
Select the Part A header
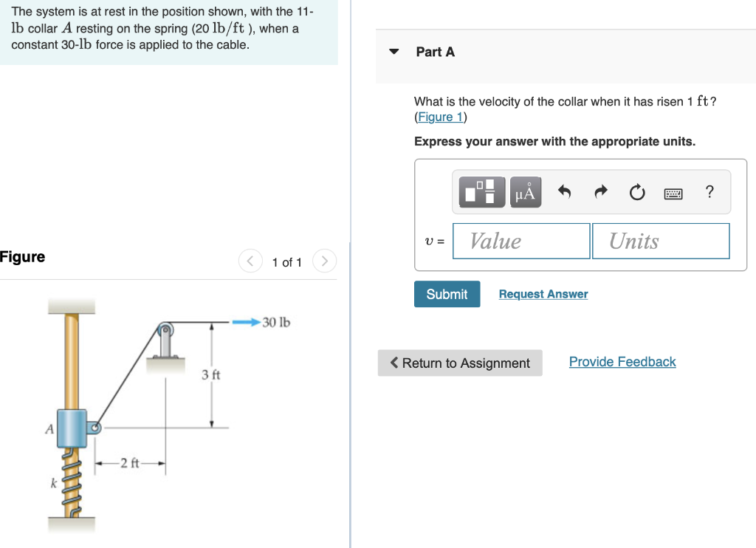click(435, 52)
